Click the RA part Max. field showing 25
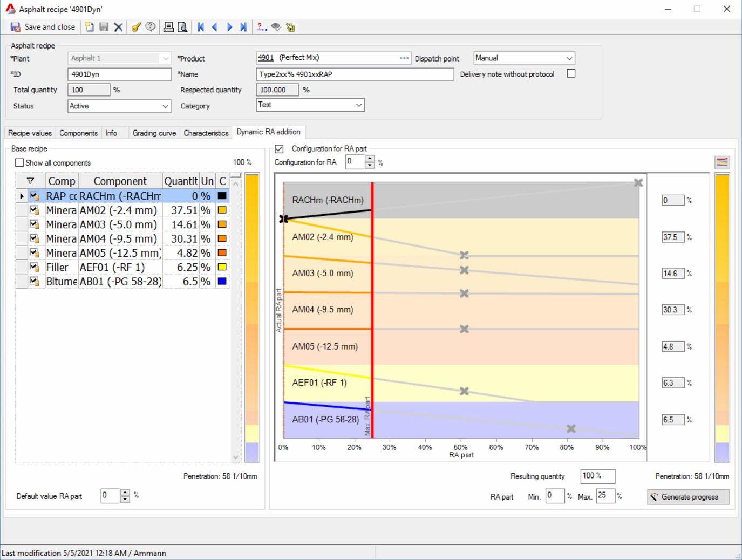The width and height of the screenshot is (742, 560). coord(605,496)
